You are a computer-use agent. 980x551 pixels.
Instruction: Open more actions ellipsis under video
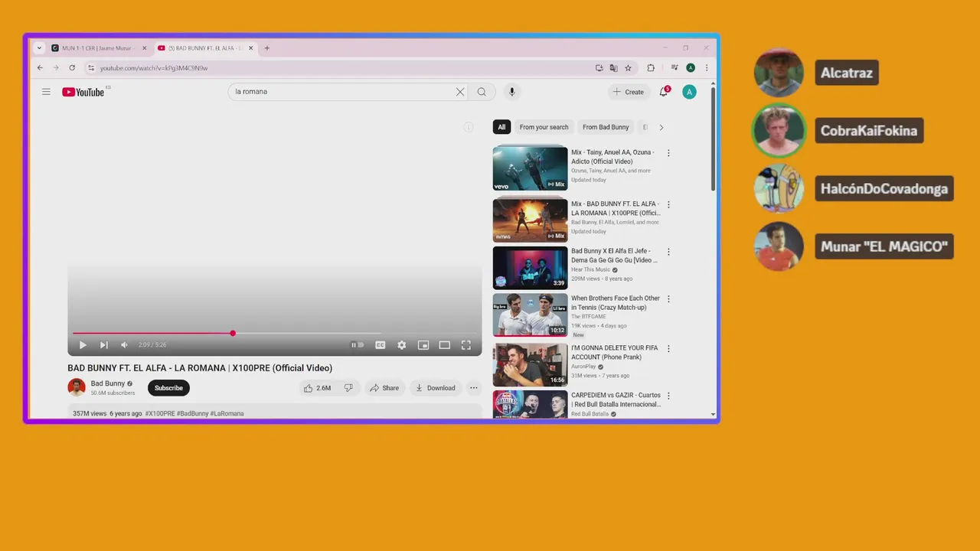click(474, 388)
